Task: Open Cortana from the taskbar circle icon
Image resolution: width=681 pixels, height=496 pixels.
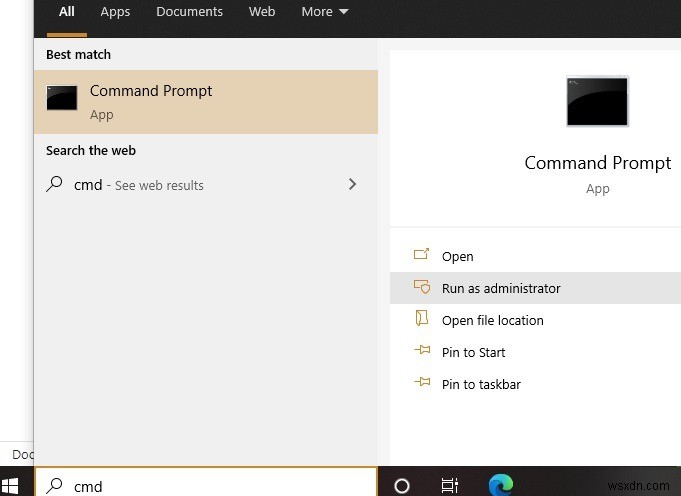Action: (x=402, y=485)
